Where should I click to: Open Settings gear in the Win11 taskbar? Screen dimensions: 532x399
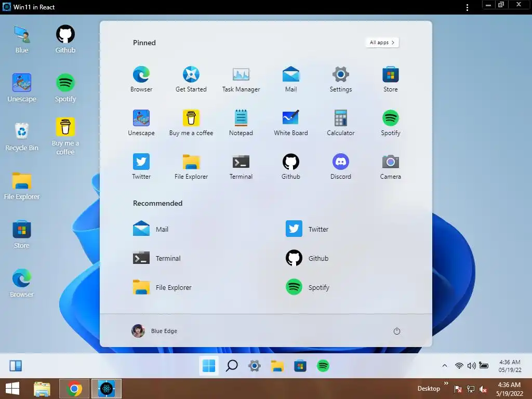255,366
